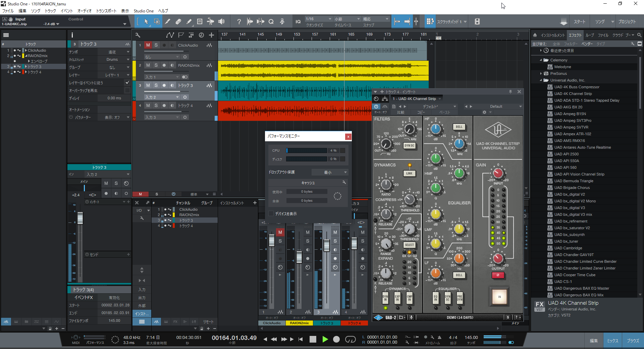Open the ファイル menu
This screenshot has width=644, height=349.
pos(8,11)
